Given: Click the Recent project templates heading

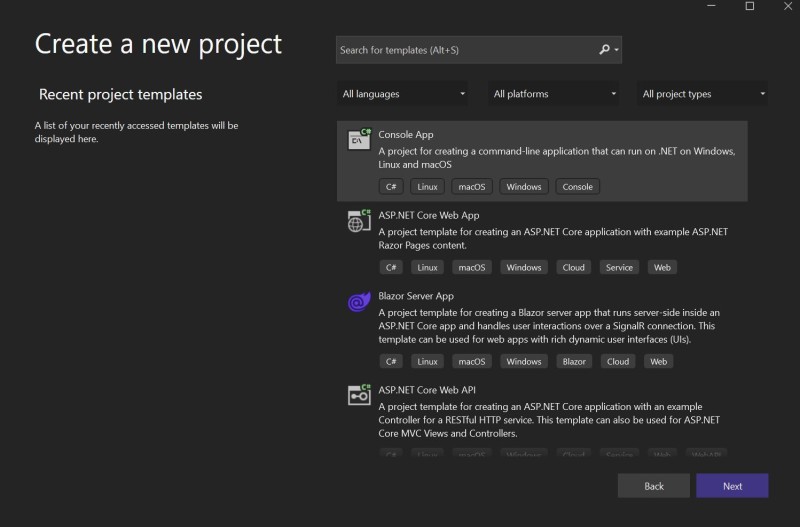Looking at the screenshot, I should tap(120, 94).
